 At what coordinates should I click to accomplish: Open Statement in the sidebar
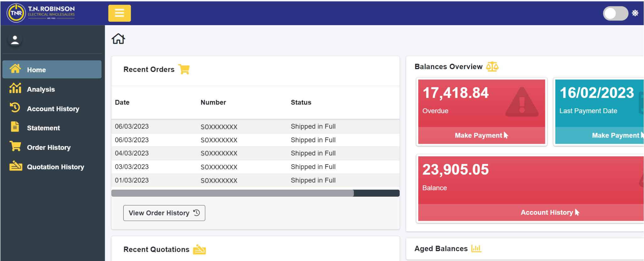coord(52,128)
